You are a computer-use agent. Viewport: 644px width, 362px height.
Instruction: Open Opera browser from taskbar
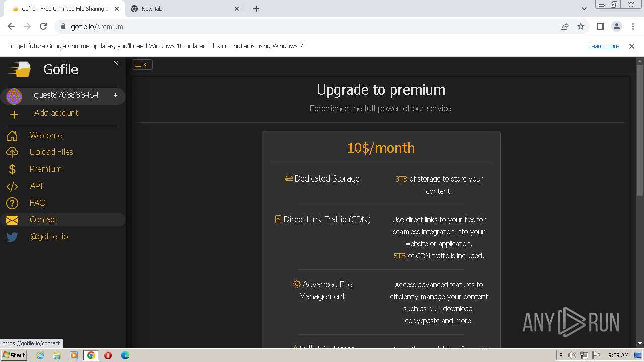(108, 355)
